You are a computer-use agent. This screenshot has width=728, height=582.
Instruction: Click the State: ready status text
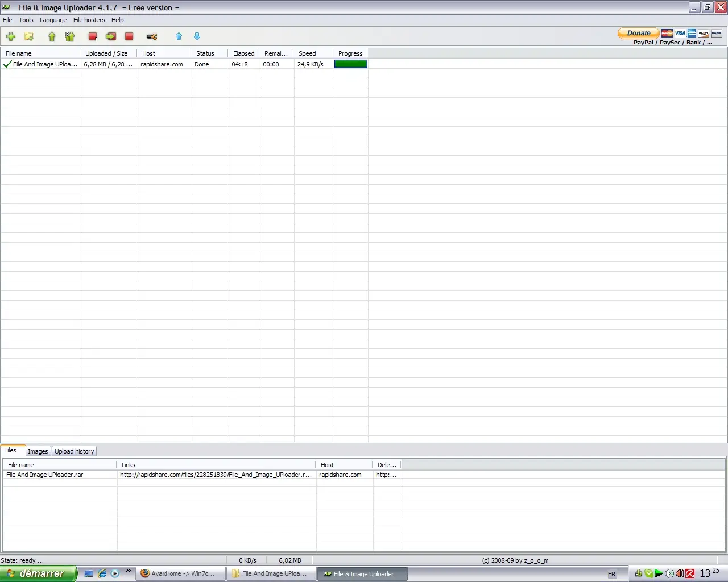22,560
